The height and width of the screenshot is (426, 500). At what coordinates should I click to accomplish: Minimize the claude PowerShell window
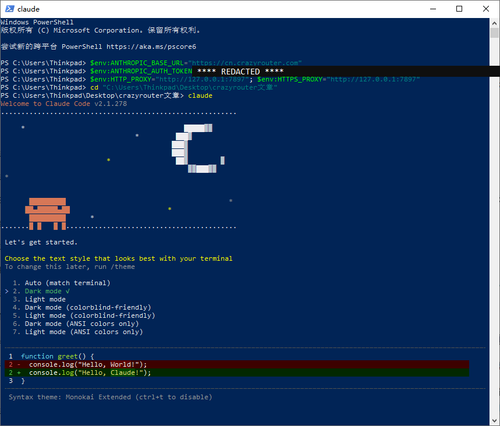click(x=433, y=9)
